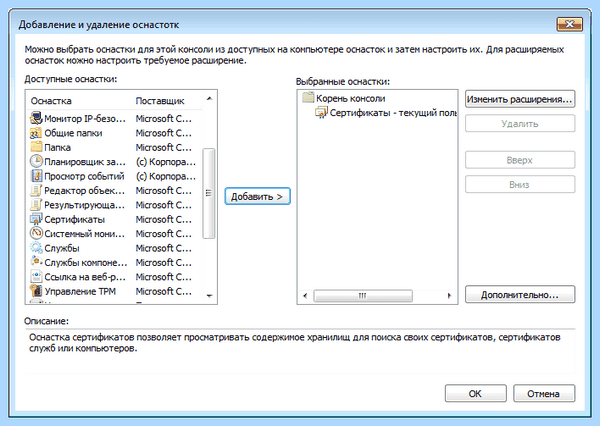Click the Удалить button

point(520,124)
